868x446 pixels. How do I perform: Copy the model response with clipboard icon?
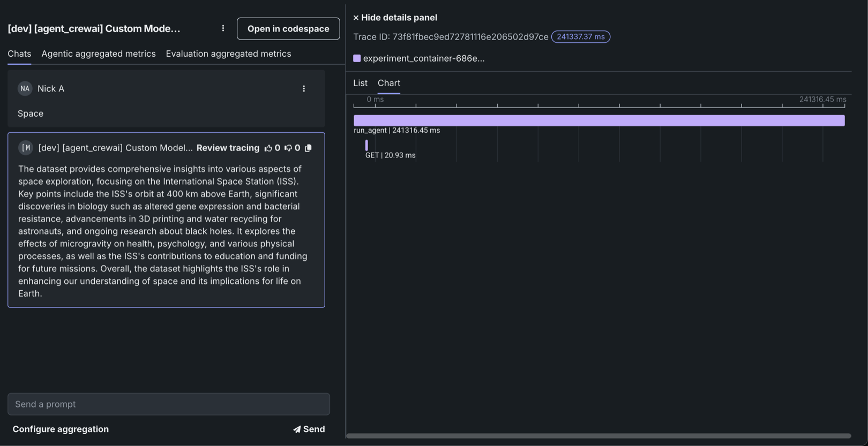pos(308,148)
